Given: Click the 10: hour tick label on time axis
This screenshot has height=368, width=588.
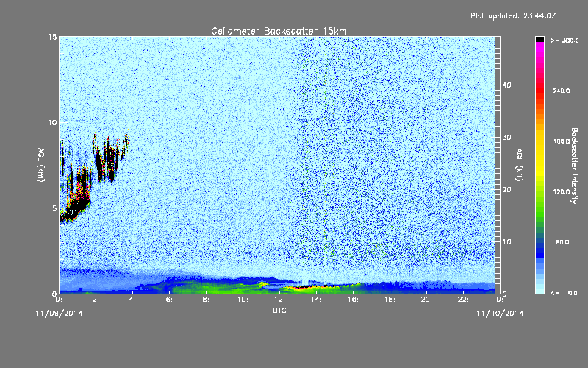Looking at the screenshot, I should [243, 300].
